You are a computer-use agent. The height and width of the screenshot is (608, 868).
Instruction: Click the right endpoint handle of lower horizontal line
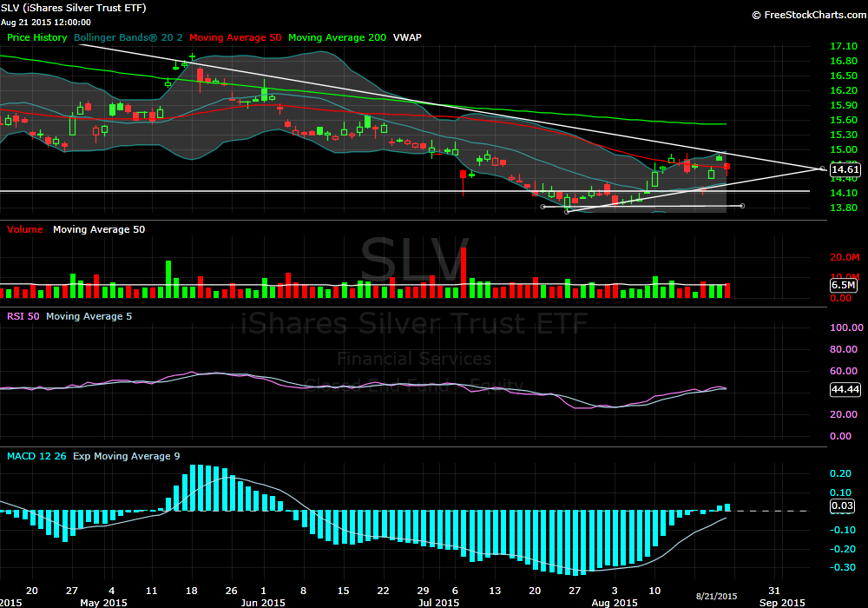[x=742, y=206]
